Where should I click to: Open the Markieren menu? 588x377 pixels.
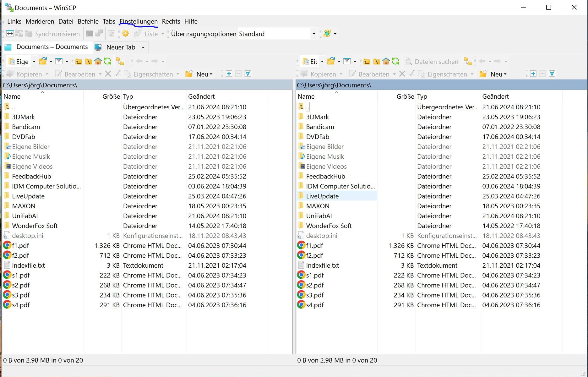[x=40, y=21]
